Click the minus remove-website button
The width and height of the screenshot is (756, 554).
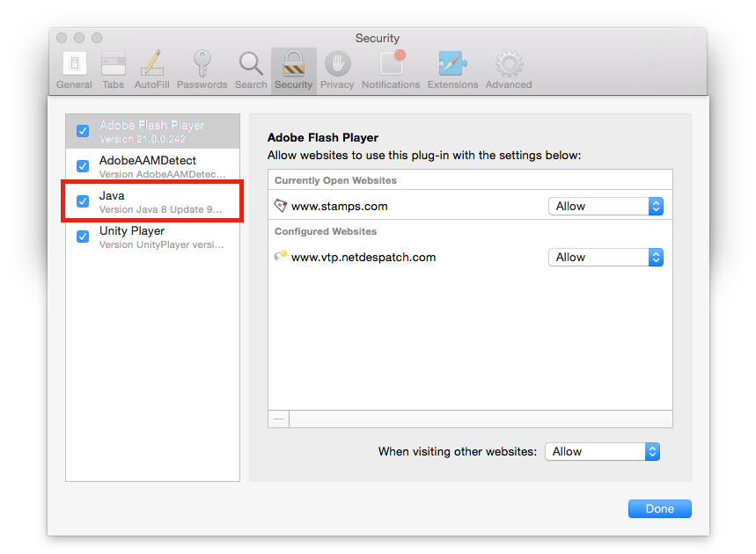click(279, 419)
